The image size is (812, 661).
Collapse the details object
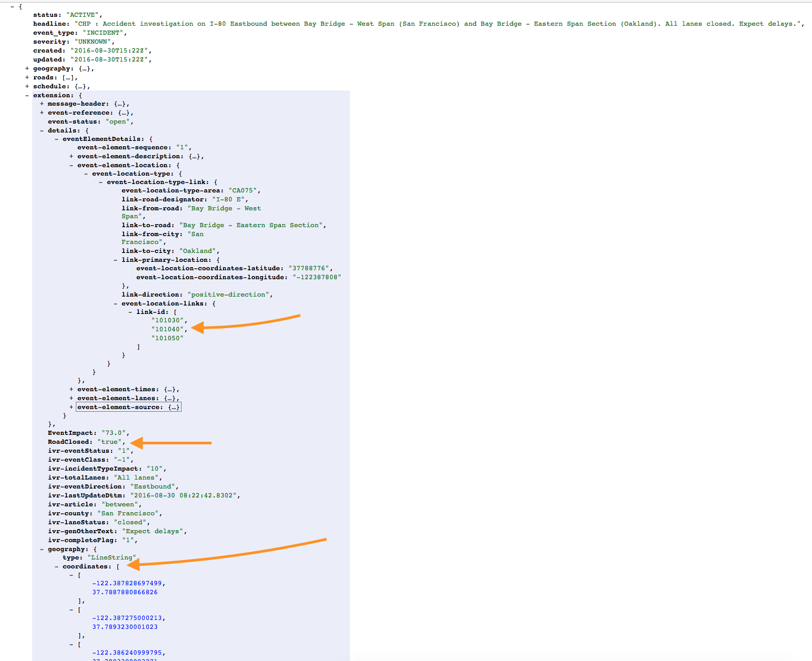click(x=42, y=131)
